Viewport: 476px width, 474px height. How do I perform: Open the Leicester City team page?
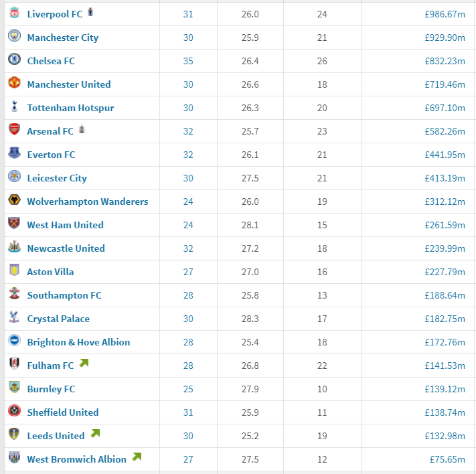[57, 178]
